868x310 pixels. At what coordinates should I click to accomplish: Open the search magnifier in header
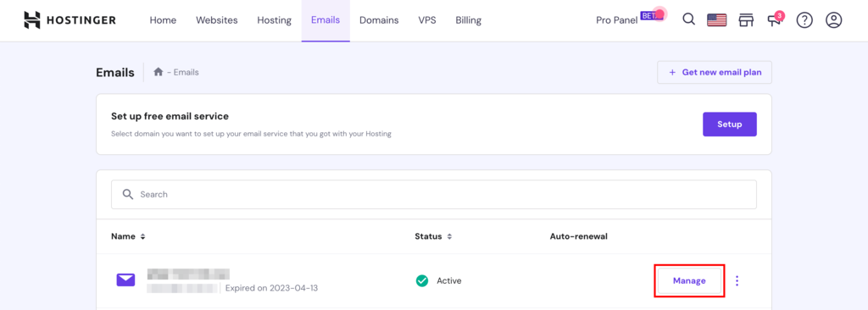click(688, 20)
